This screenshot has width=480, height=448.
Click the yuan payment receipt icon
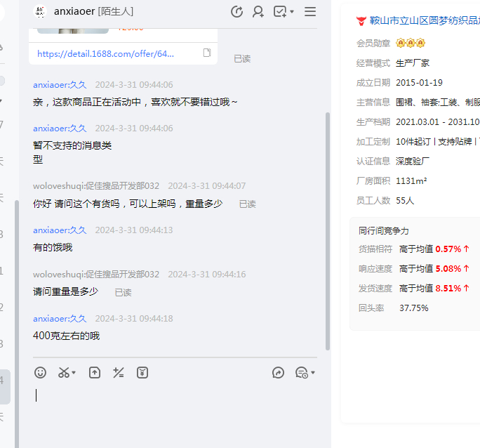click(142, 373)
